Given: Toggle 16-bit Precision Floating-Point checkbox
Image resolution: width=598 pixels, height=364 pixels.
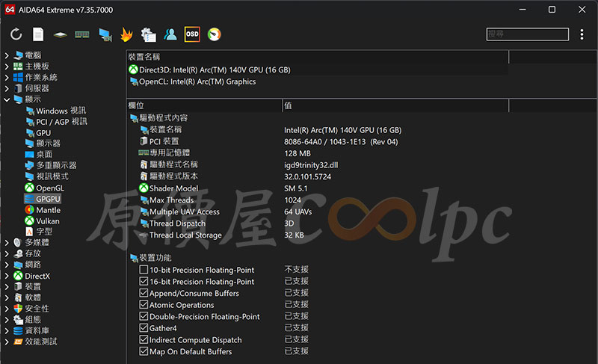Looking at the screenshot, I should [144, 282].
